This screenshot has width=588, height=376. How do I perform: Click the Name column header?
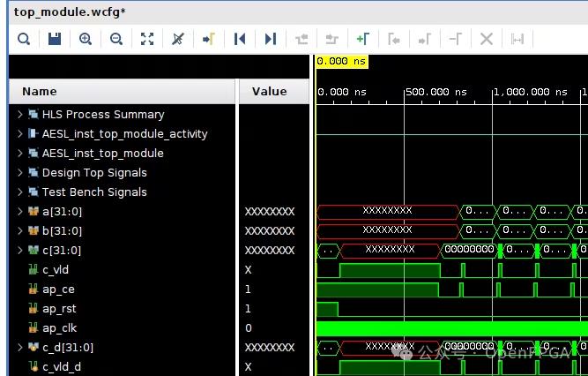[40, 92]
